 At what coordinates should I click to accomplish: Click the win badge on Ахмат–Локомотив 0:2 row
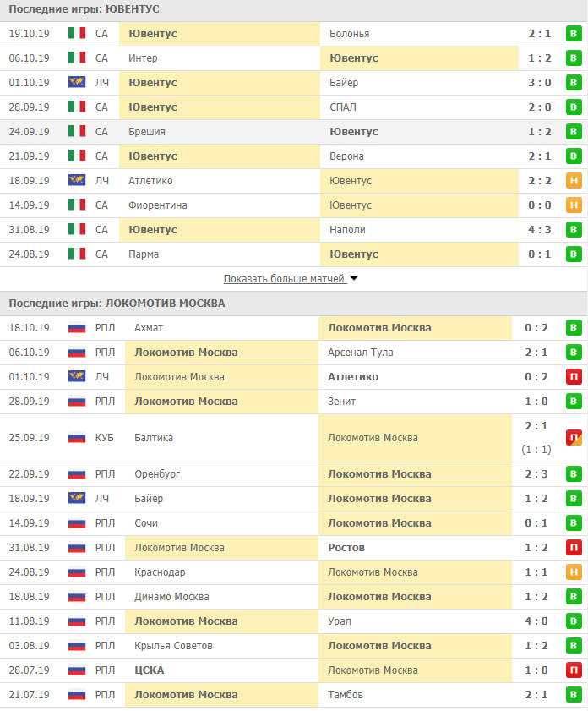tap(574, 328)
